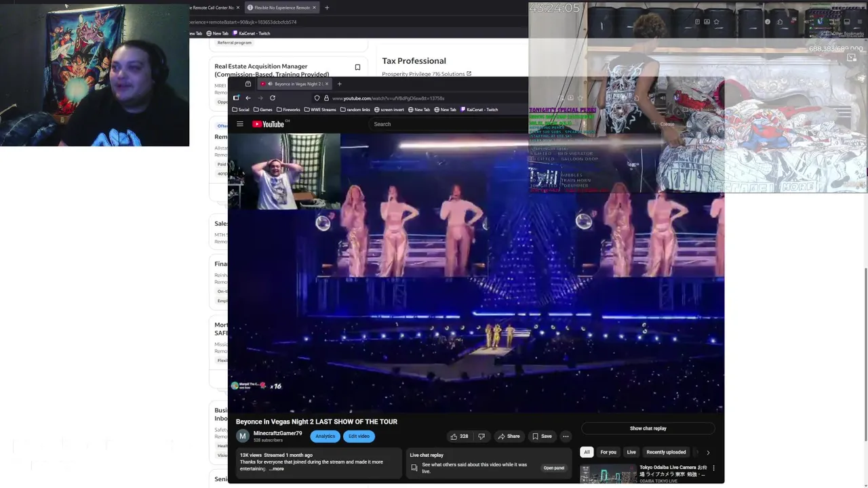Click the forward arrow in YouTube window
This screenshot has width=868, height=488.
tap(260, 98)
